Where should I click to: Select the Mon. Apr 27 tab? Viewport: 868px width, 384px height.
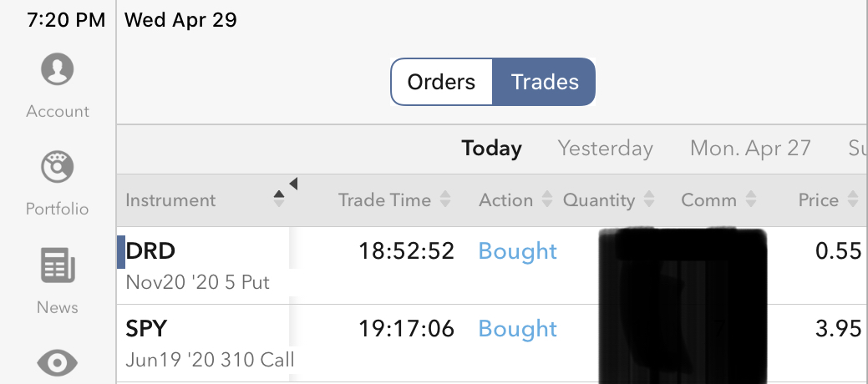click(x=750, y=149)
